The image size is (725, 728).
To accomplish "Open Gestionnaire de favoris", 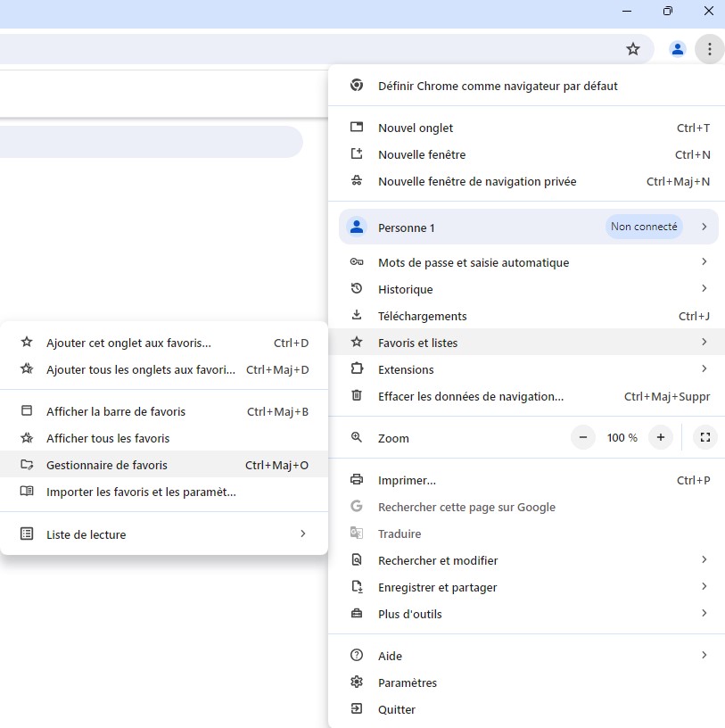I will click(107, 465).
